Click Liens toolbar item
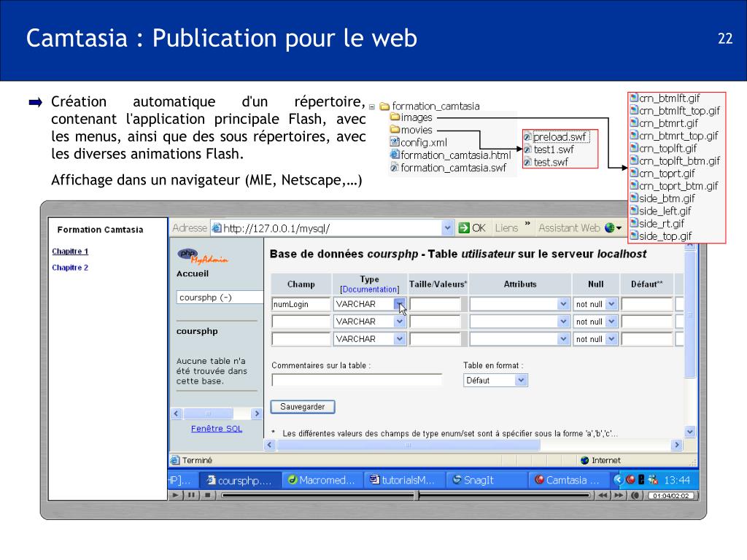Viewport: 747px width, 560px height. tap(506, 228)
